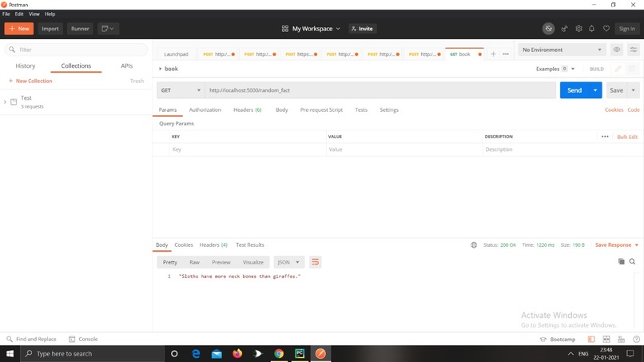
Task: Click the Import button
Action: click(50, 29)
